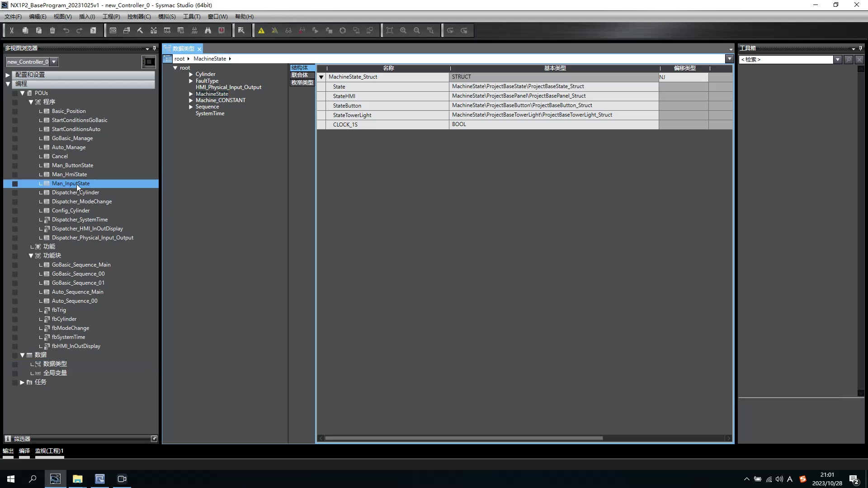868x488 pixels.
Task: Open the 全局变量 tree item
Action: tap(55, 373)
